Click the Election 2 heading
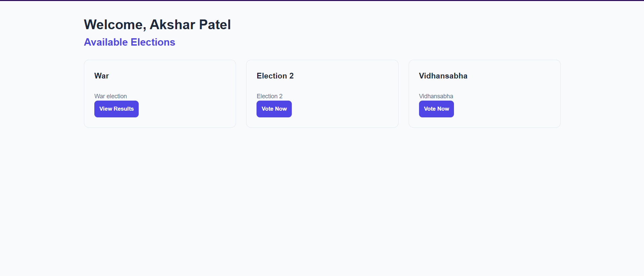Image resolution: width=644 pixels, height=276 pixels. 275,76
